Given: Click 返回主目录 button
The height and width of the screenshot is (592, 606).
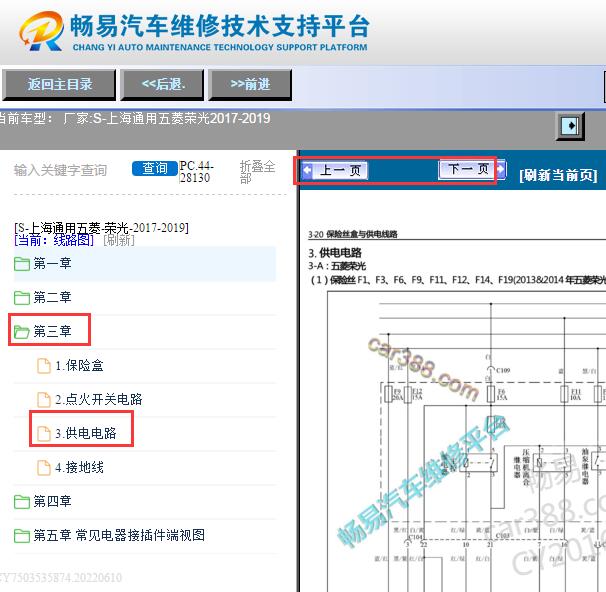Looking at the screenshot, I should point(59,84).
